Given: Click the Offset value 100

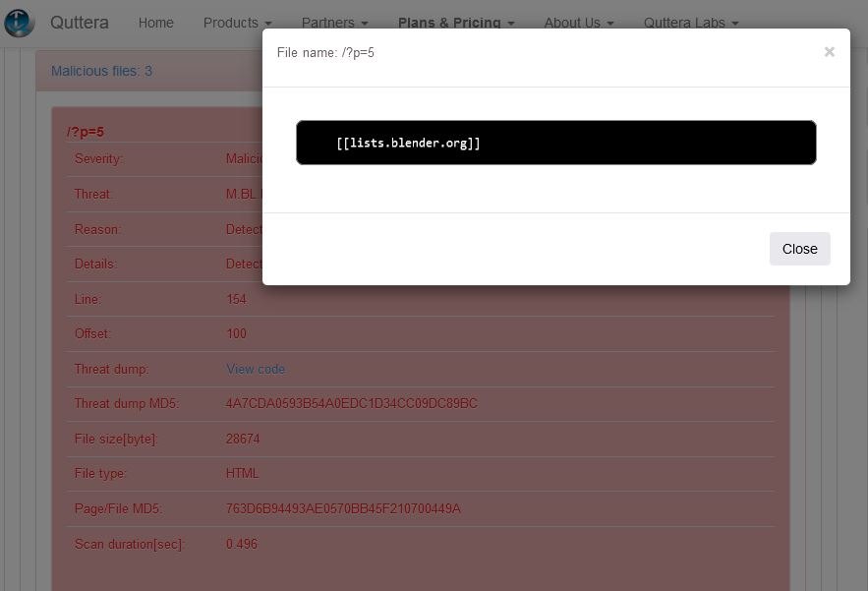Looking at the screenshot, I should (236, 333).
